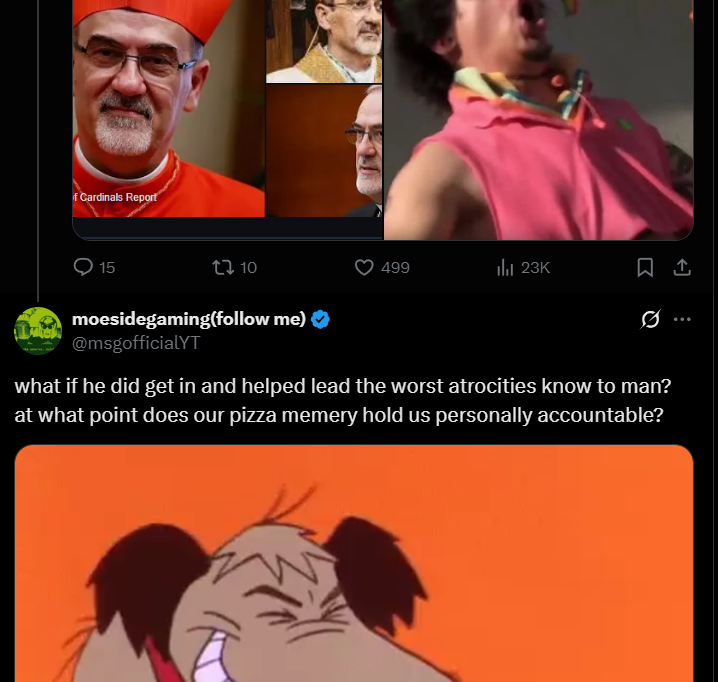Screen dimensions: 718x682
Task: Open the top small cardinal photo
Action: point(324,41)
